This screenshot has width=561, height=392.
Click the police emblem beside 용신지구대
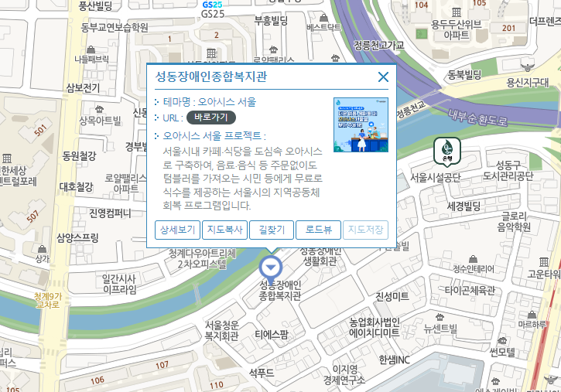pyautogui.click(x=527, y=67)
